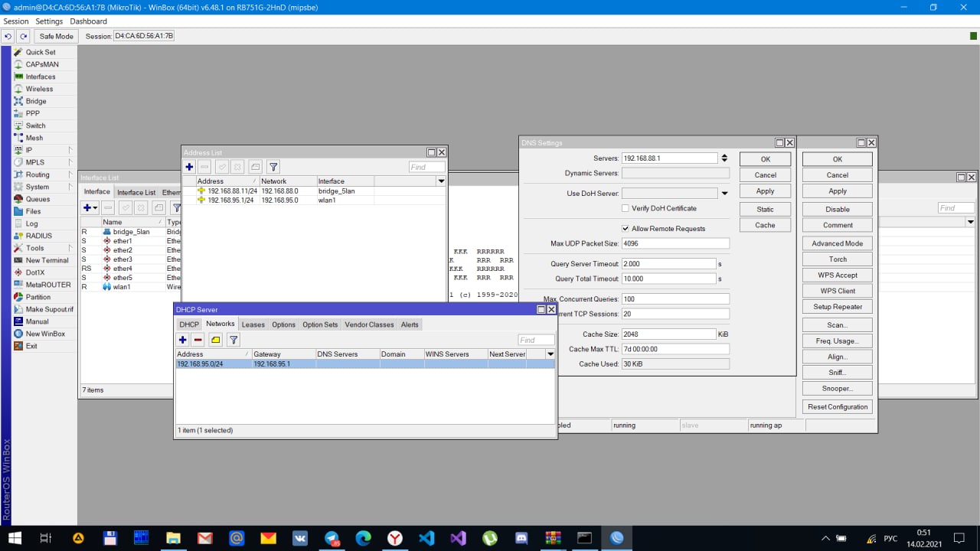Image resolution: width=980 pixels, height=551 pixels.
Task: Open Log from the sidebar
Action: pyautogui.click(x=31, y=223)
